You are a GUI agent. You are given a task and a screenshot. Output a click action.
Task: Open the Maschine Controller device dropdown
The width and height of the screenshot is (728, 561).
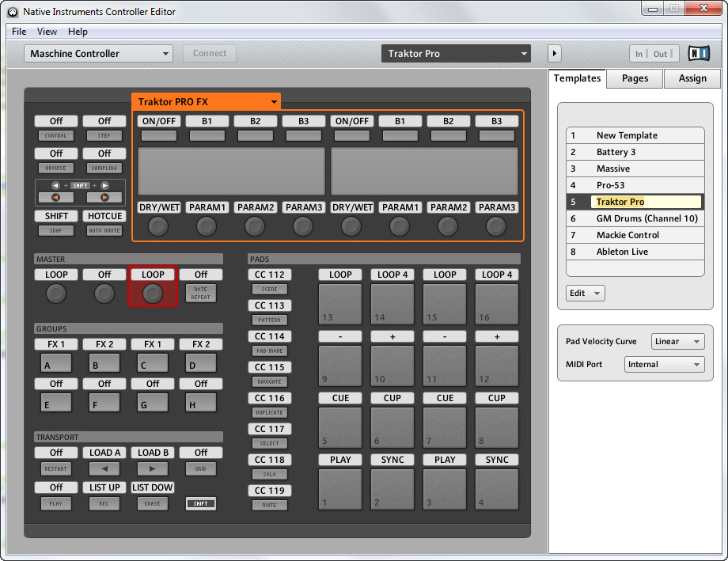[99, 54]
